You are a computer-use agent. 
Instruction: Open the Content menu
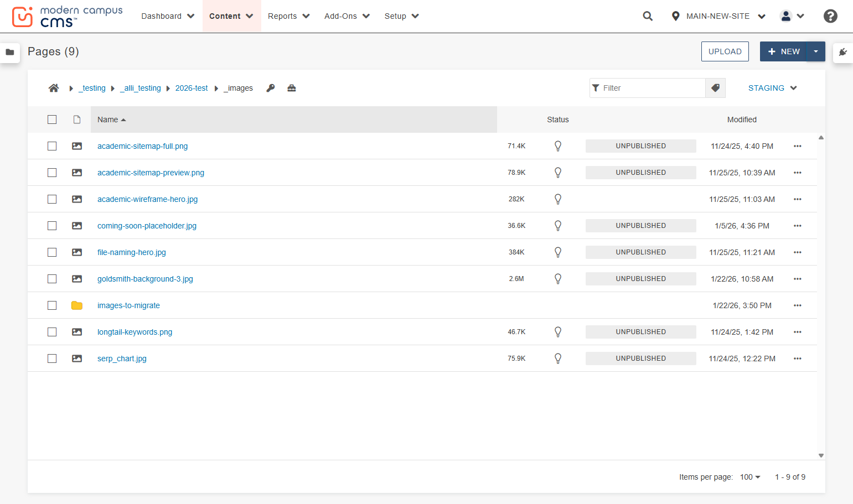231,16
